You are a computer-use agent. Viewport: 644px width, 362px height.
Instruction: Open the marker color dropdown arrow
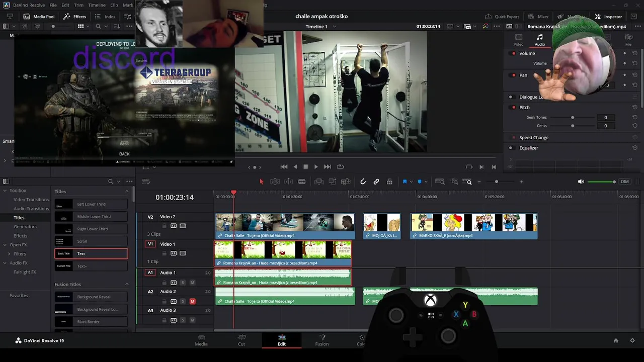pos(426,182)
